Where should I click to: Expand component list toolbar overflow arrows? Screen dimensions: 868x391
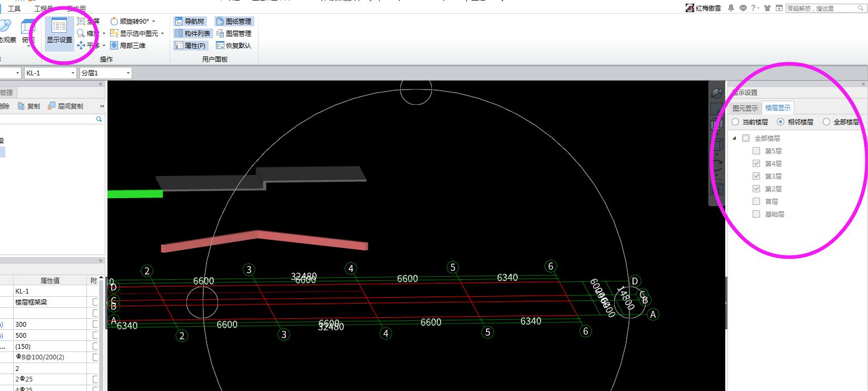tap(102, 106)
